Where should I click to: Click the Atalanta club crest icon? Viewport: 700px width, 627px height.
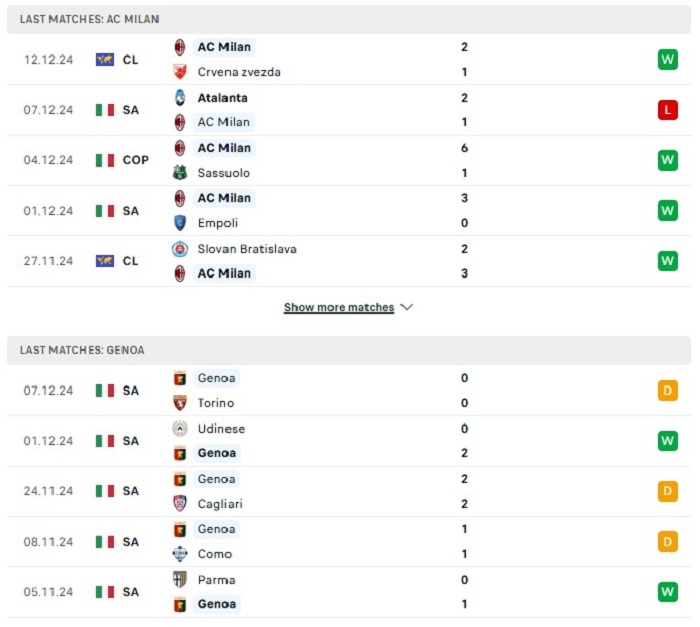click(x=180, y=97)
